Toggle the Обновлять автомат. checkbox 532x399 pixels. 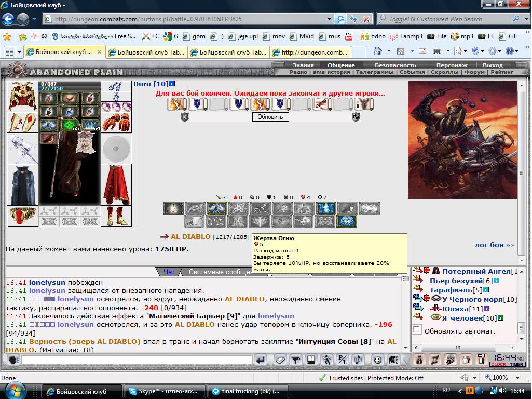(x=417, y=329)
